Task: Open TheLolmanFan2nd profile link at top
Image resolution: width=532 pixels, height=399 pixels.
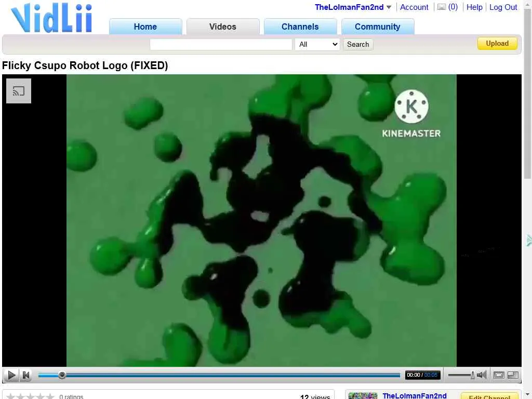Action: coord(349,7)
